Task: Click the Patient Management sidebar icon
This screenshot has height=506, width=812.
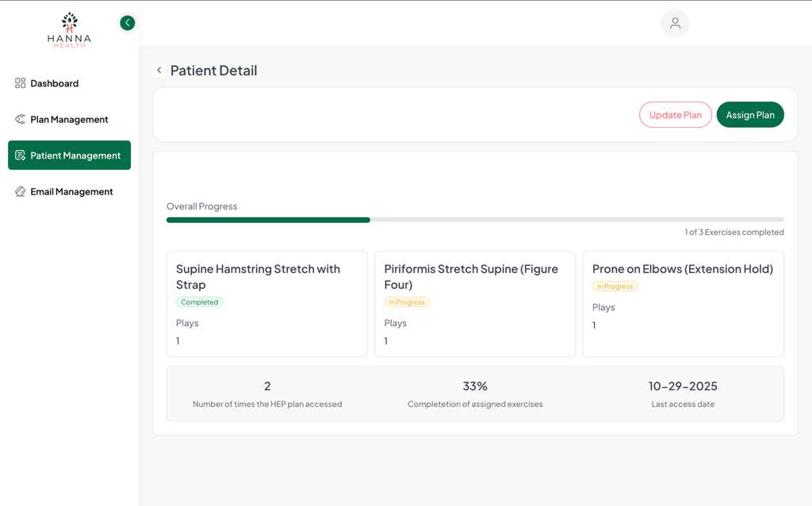Action: (21, 155)
